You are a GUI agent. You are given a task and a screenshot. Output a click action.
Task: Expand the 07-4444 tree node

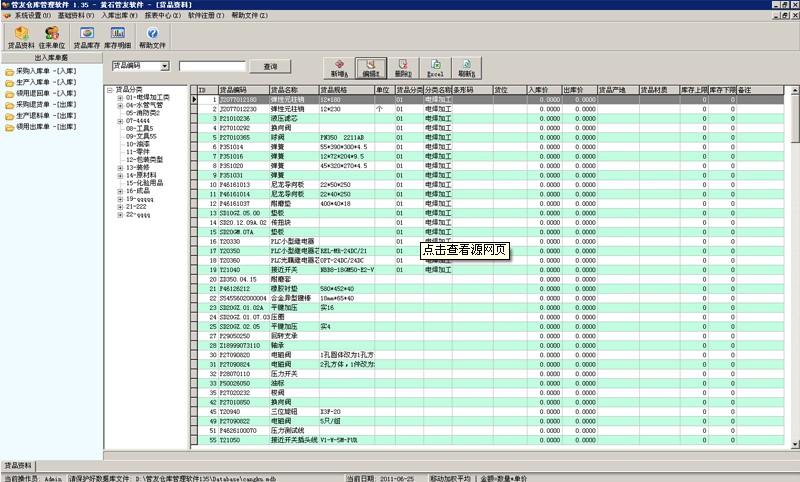click(120, 121)
